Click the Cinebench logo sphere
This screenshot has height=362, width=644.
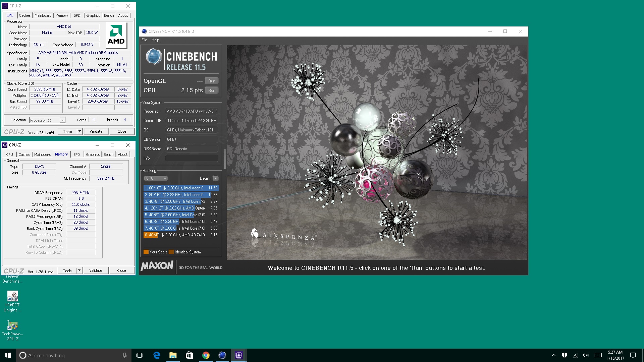[154, 56]
